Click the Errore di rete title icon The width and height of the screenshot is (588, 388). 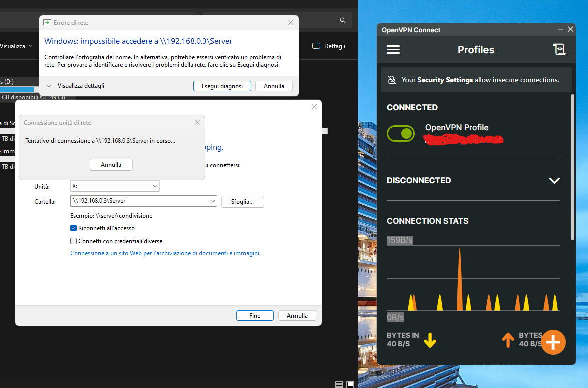pos(47,22)
